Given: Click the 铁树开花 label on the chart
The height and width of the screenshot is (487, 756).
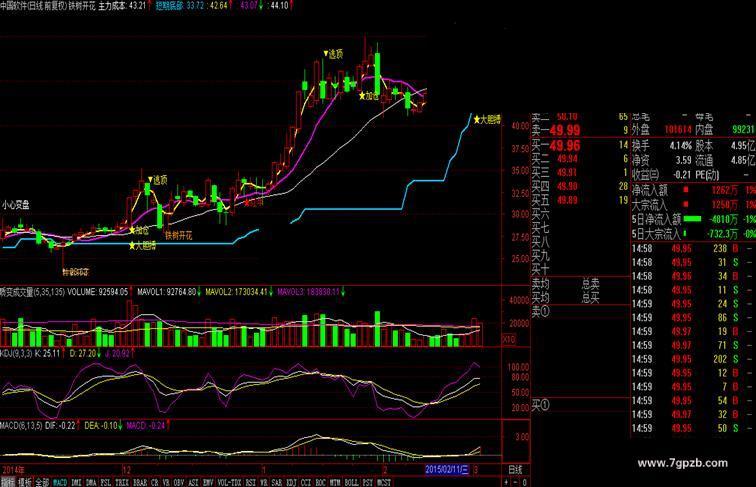Looking at the screenshot, I should tap(179, 235).
